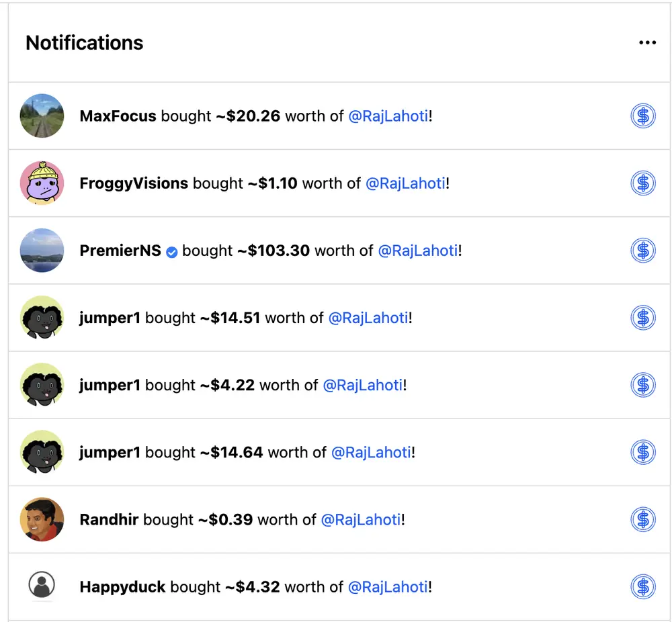Viewport: 672px width, 622px height.
Task: Click the dollar icon on the $14.51 jumper1 row
Action: [643, 317]
